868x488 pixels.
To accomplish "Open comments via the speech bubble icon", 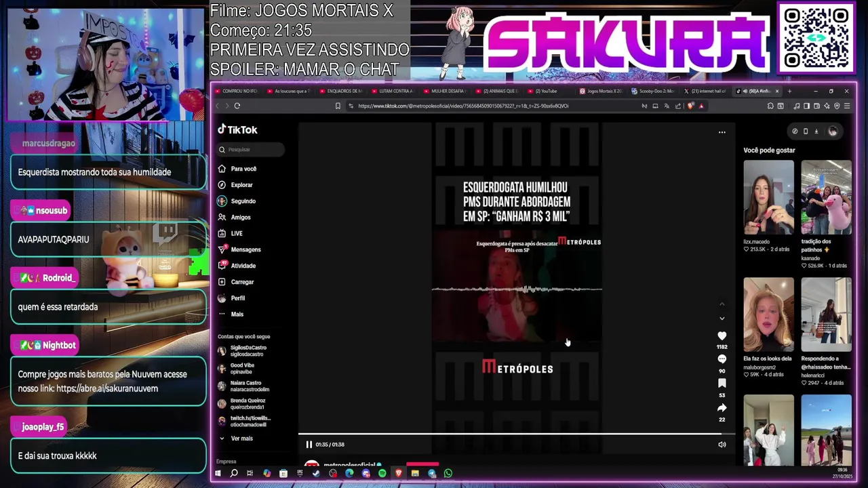I will click(722, 359).
